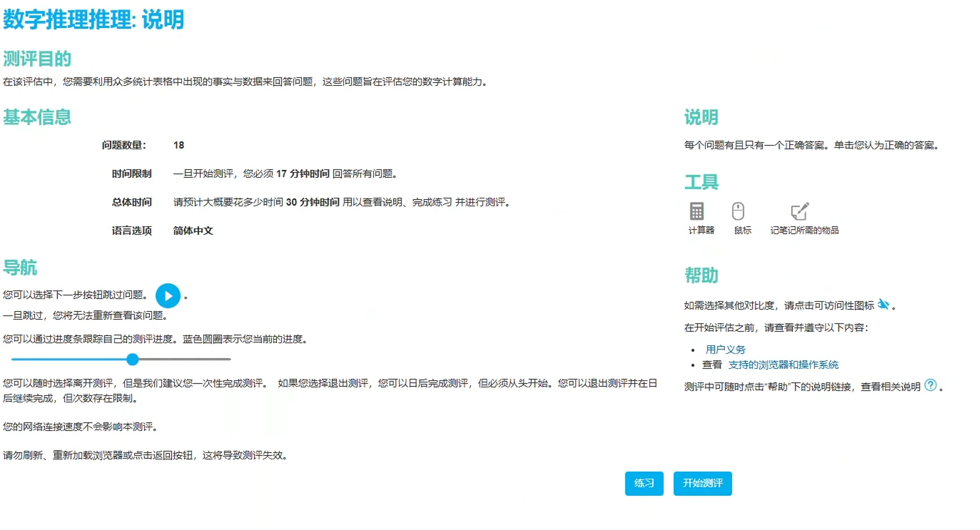
Task: Click the gray part of progress bar
Action: click(x=186, y=359)
